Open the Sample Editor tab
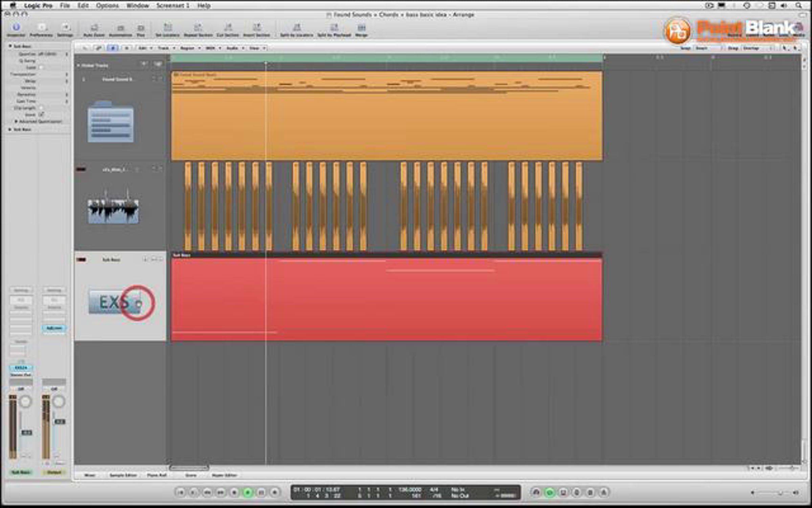Screen dimensions: 812x508 tap(123, 475)
